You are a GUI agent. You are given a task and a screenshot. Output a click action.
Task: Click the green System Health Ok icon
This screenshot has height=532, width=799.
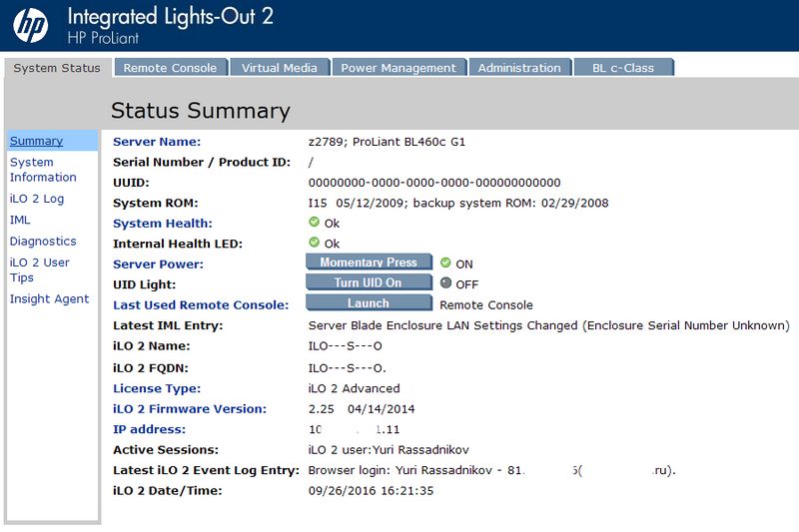point(314,222)
